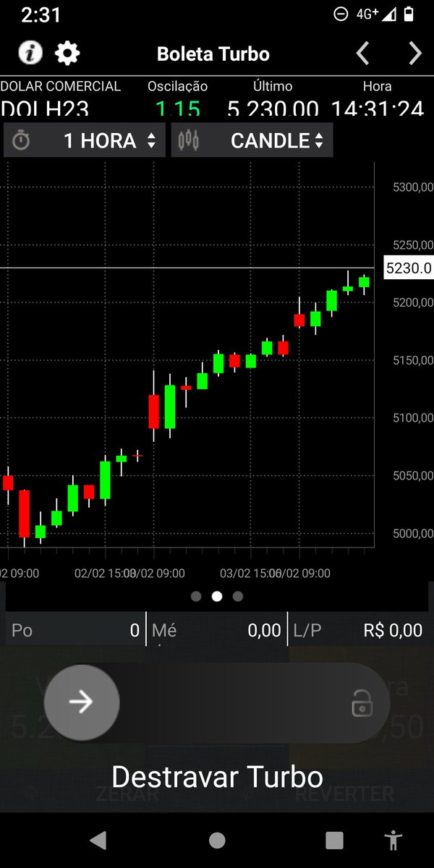Tap the Oscilação value 1,15
The image size is (434, 868).
(x=178, y=109)
